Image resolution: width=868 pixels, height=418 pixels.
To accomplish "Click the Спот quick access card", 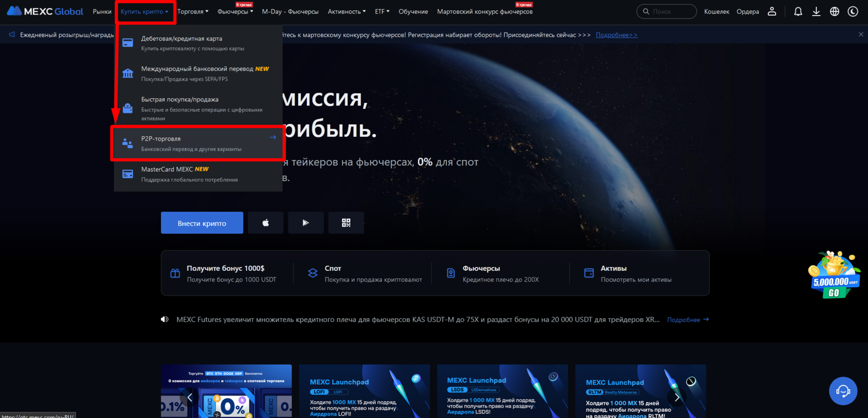I will (365, 273).
